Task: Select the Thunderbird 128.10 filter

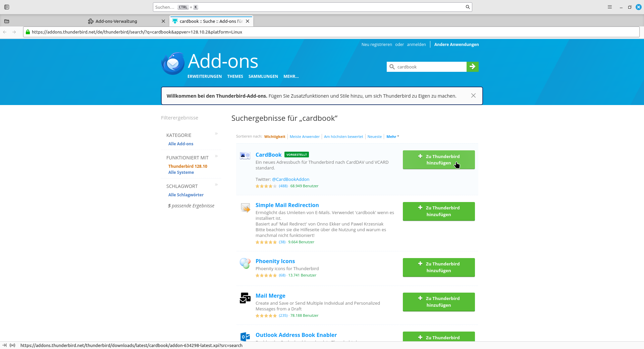Action: coord(188,166)
